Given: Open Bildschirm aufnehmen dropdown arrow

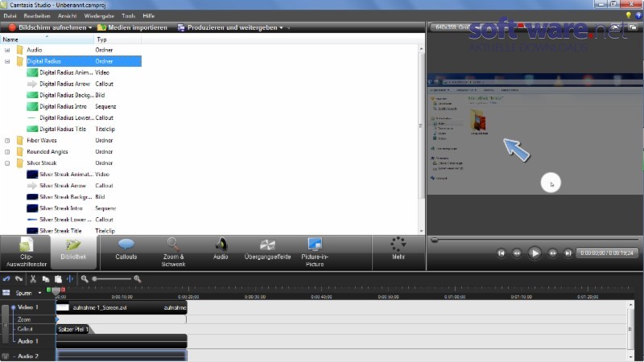Looking at the screenshot, I should 90,28.
